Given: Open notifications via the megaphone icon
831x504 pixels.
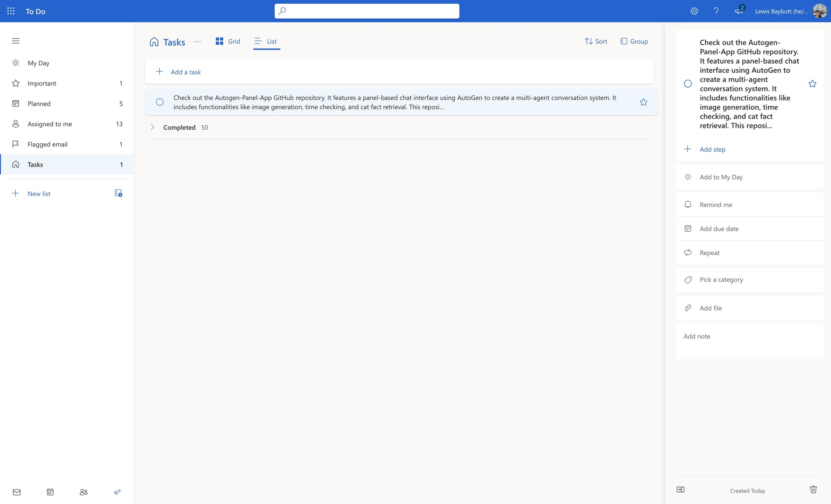Looking at the screenshot, I should [x=739, y=11].
